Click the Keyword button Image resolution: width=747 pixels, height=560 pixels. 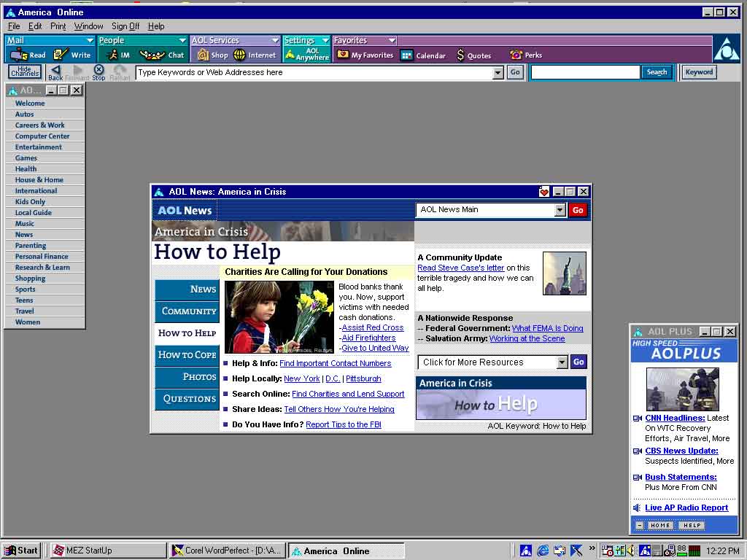click(x=699, y=72)
